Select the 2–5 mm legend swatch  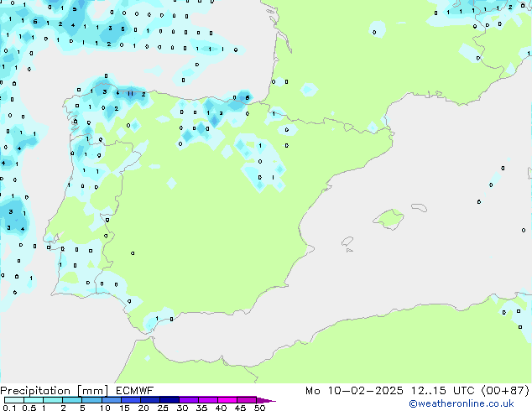72,400
